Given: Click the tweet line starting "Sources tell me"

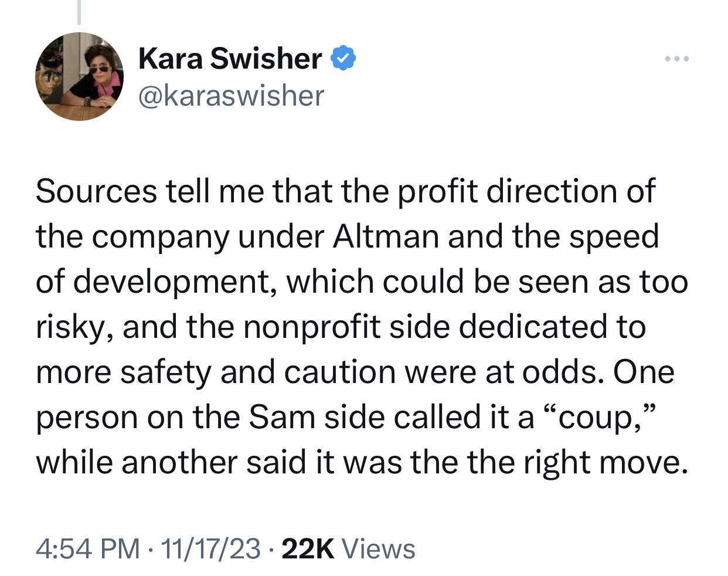Looking at the screenshot, I should 345,192.
